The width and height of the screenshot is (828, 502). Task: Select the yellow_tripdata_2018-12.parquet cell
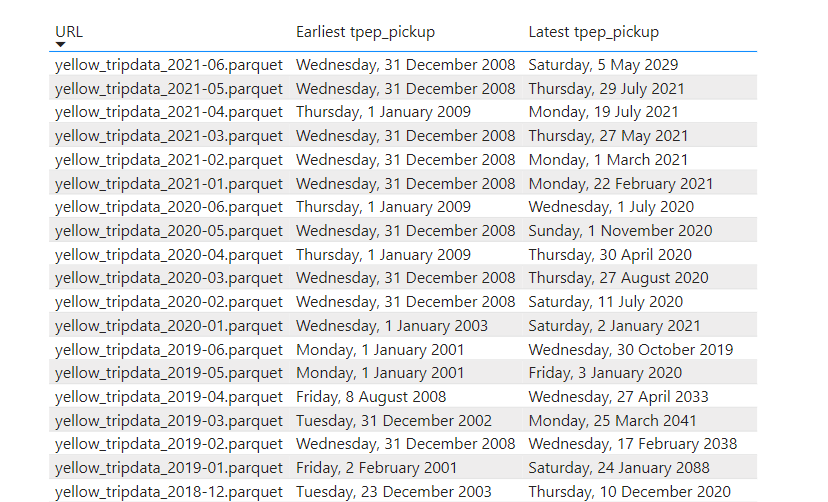169,491
